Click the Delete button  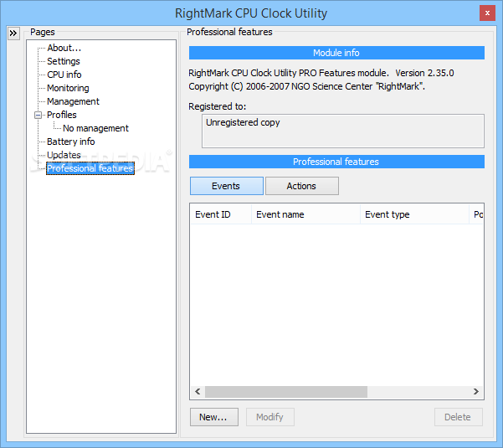459,417
